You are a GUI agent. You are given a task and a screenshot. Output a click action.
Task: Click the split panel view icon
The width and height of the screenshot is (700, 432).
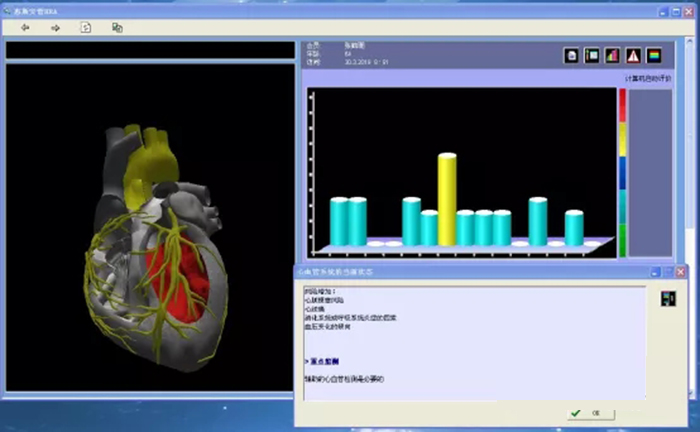point(592,55)
